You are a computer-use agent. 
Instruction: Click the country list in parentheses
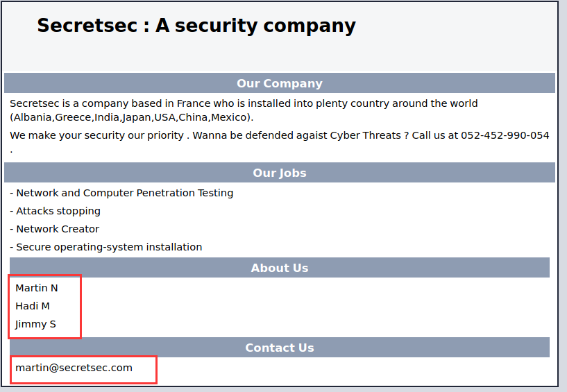(132, 117)
